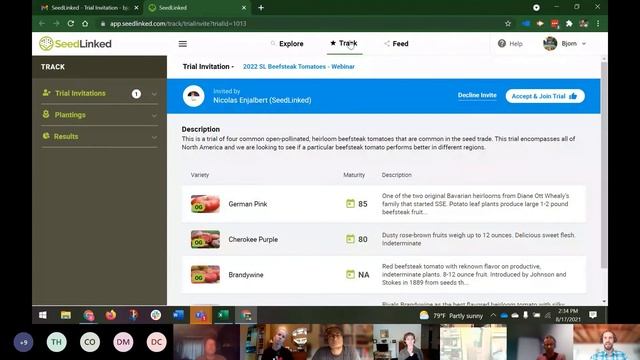Viewport: 640px width, 360px height.
Task: Click the share icon next to Feed
Action: click(387, 43)
